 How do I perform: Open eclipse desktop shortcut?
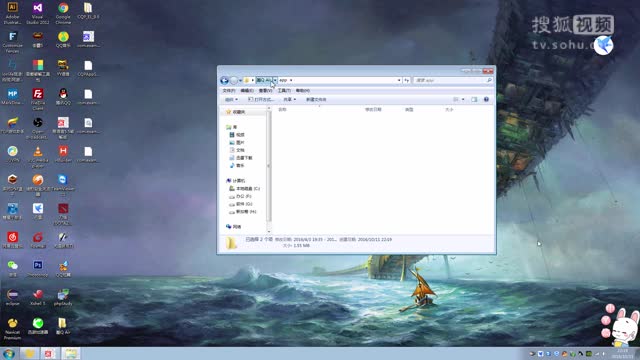[13, 297]
